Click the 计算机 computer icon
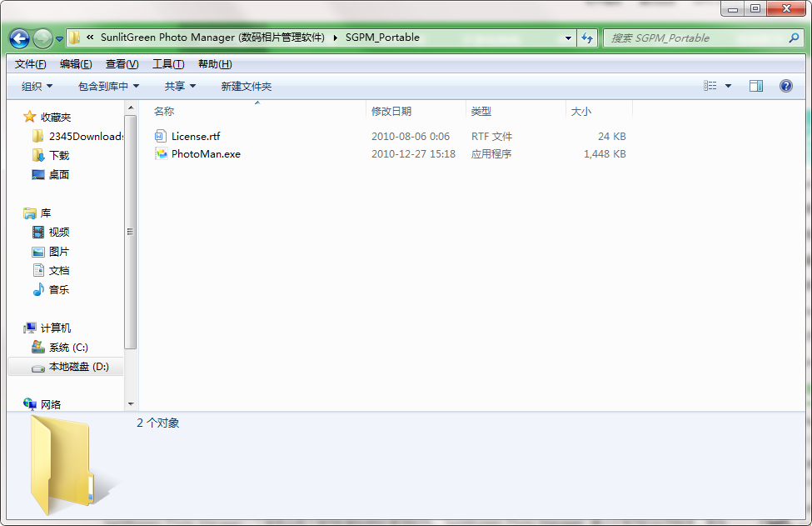Viewport: 812px width, 526px height. tap(29, 328)
